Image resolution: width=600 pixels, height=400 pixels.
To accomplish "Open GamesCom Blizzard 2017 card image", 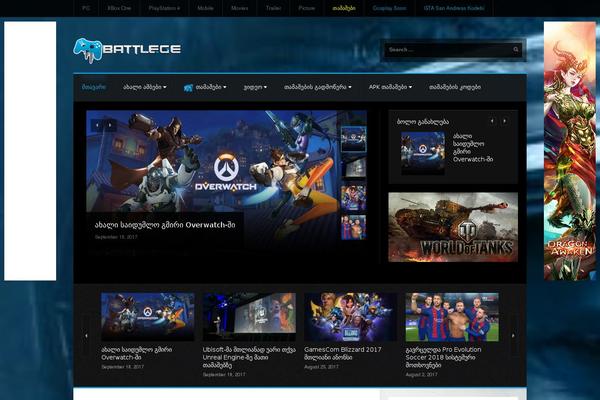I will click(x=351, y=317).
